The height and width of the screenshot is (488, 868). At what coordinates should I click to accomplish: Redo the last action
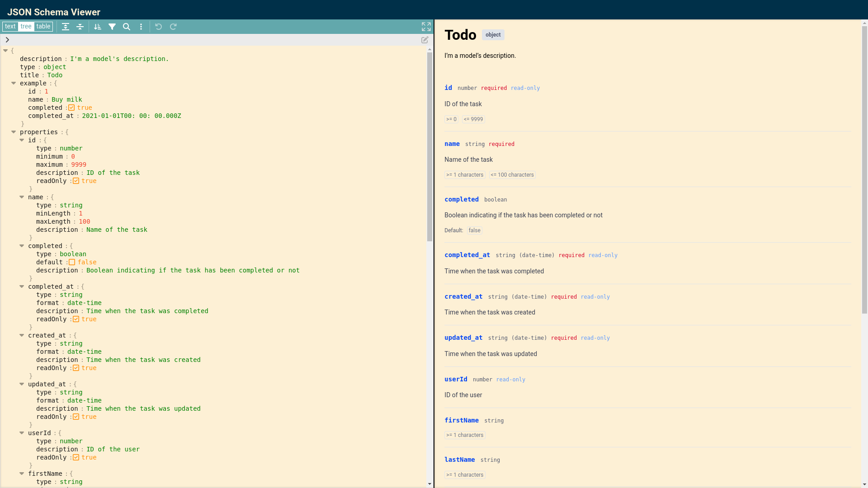[x=173, y=27]
